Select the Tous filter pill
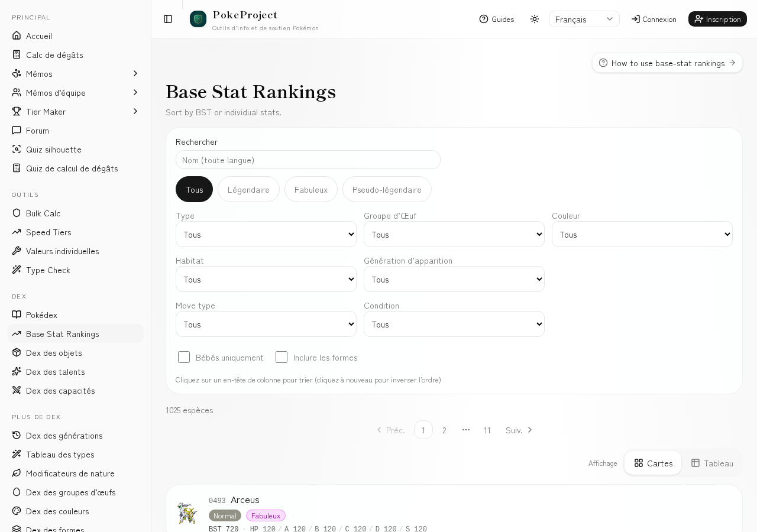 194,189
